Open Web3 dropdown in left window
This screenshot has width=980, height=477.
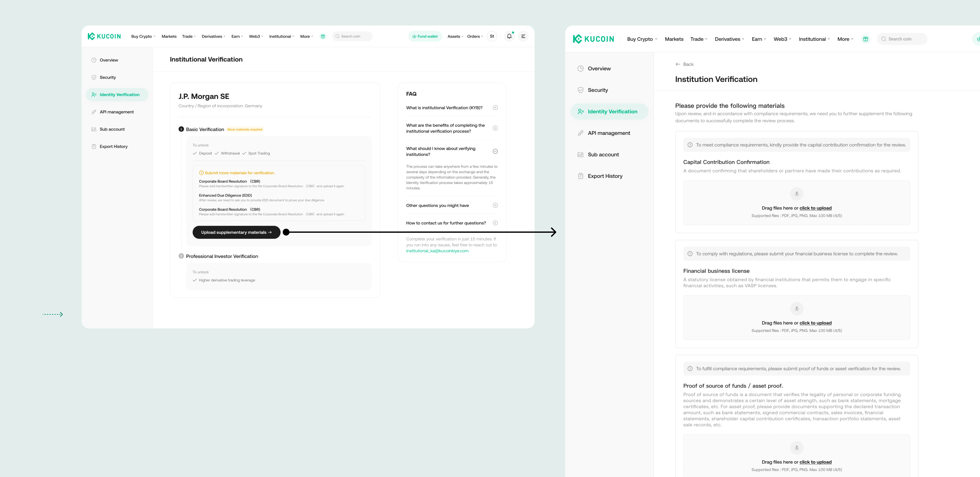click(256, 37)
